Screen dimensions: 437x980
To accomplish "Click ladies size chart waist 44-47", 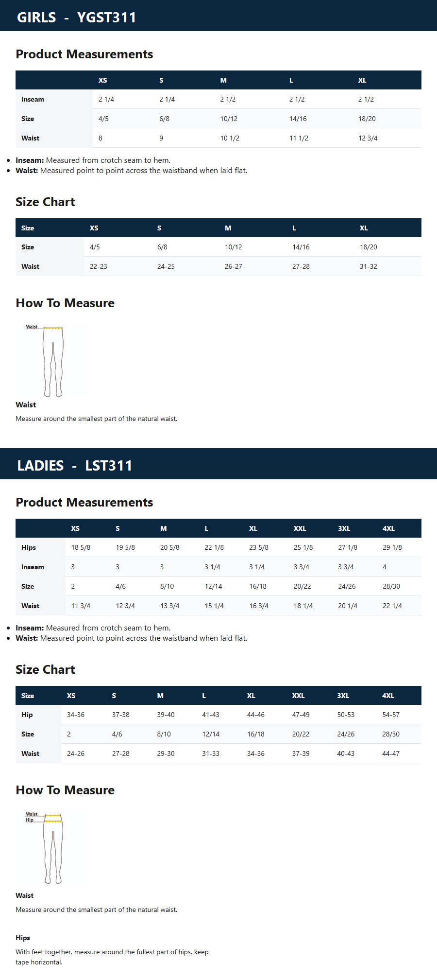I will pos(391,753).
